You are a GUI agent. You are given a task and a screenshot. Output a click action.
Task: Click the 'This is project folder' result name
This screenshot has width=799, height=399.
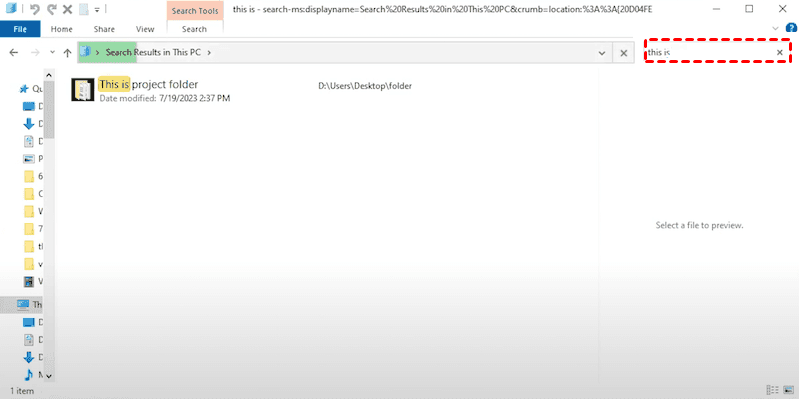tap(148, 84)
